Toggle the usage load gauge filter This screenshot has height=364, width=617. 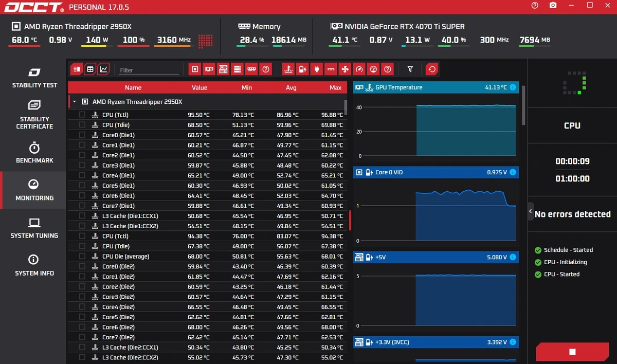(373, 69)
